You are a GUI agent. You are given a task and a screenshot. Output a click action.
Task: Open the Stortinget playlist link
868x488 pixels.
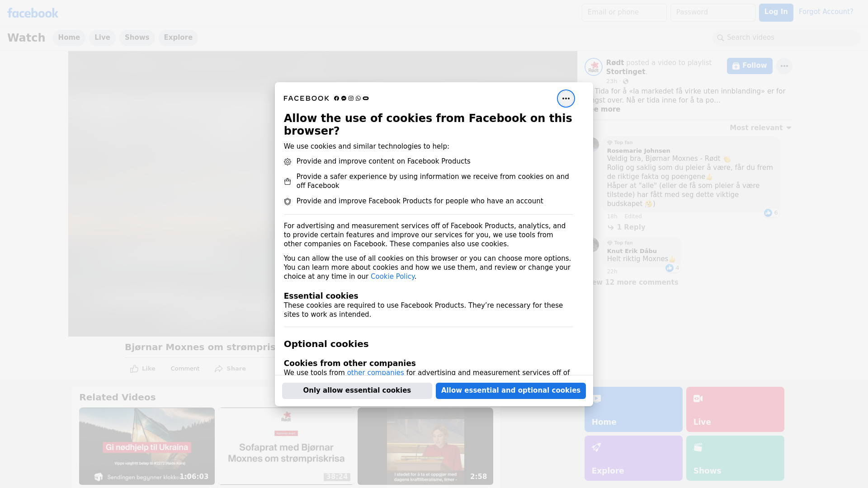click(x=626, y=72)
